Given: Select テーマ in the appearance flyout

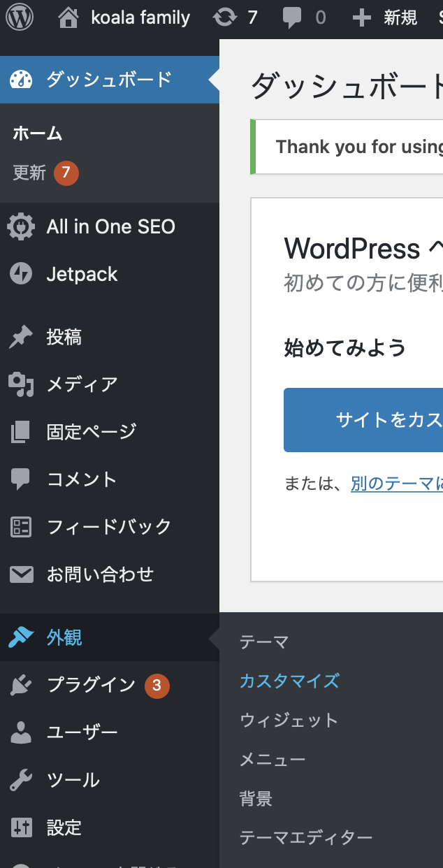Looking at the screenshot, I should pos(264,642).
